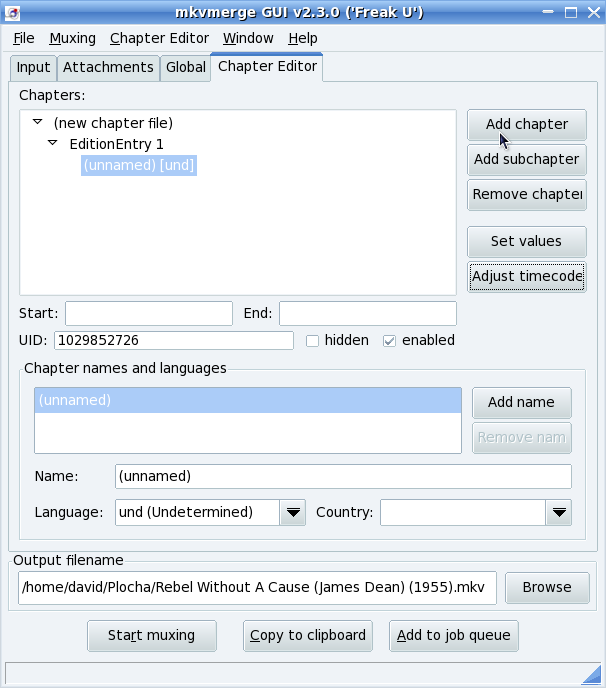Select the (unnamed) [und] chapter
606x688 pixels.
click(139, 165)
